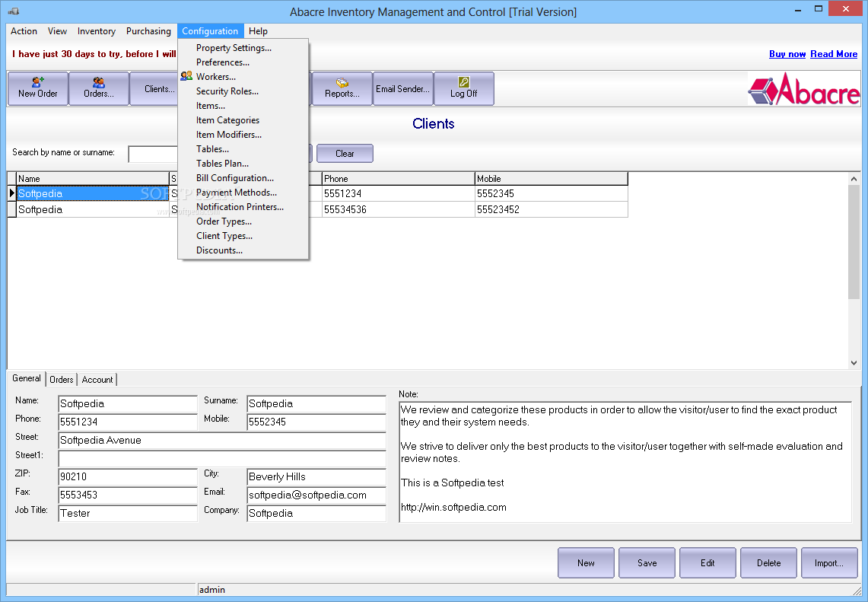868x602 pixels.
Task: Click the Phone column header
Action: point(398,178)
